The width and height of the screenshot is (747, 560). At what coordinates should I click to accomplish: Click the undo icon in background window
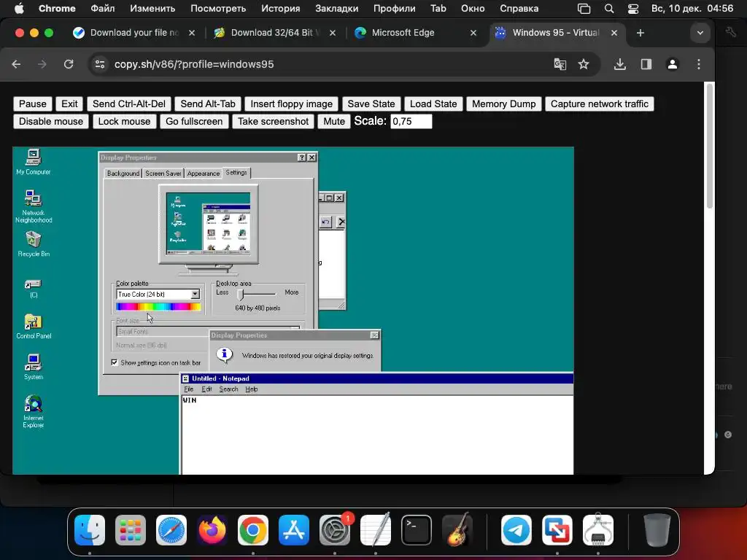tap(325, 222)
